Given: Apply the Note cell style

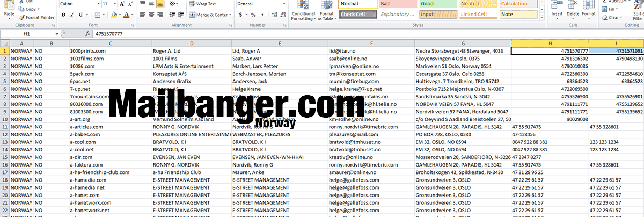Looking at the screenshot, I should click(x=518, y=15).
